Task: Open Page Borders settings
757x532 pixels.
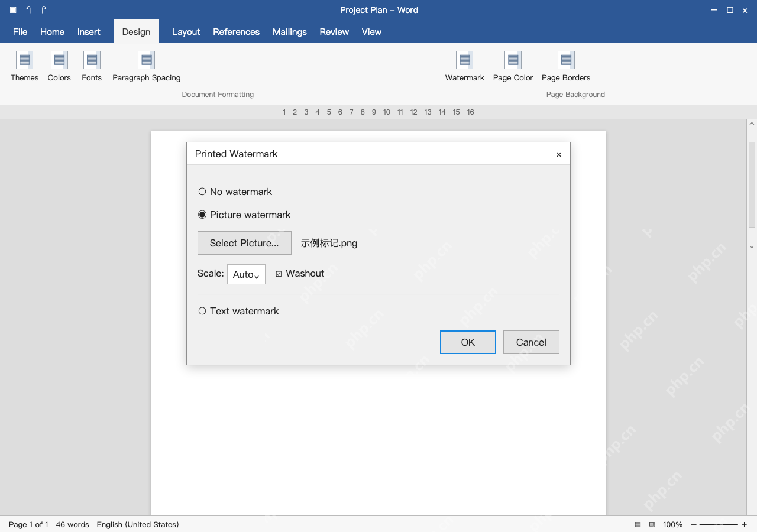Action: (x=566, y=66)
